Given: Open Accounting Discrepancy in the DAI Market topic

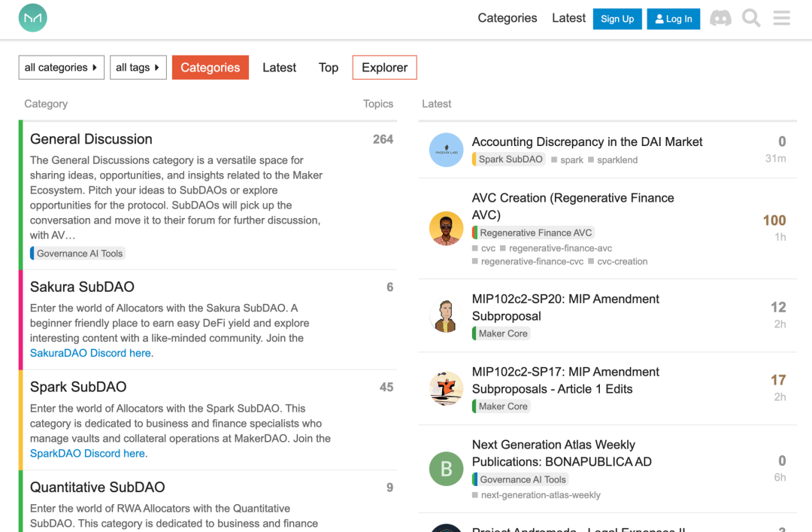Looking at the screenshot, I should (586, 141).
